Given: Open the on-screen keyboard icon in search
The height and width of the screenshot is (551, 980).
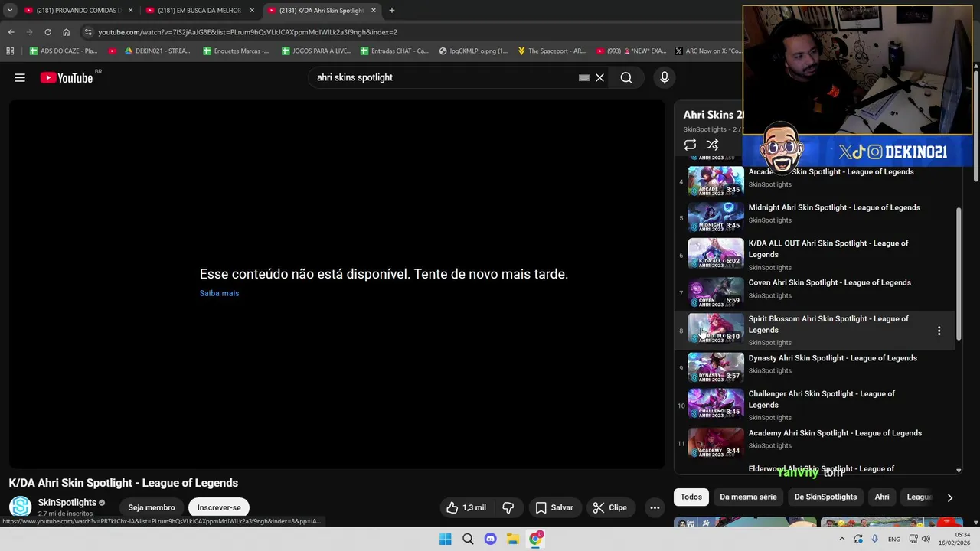Looking at the screenshot, I should [x=584, y=77].
